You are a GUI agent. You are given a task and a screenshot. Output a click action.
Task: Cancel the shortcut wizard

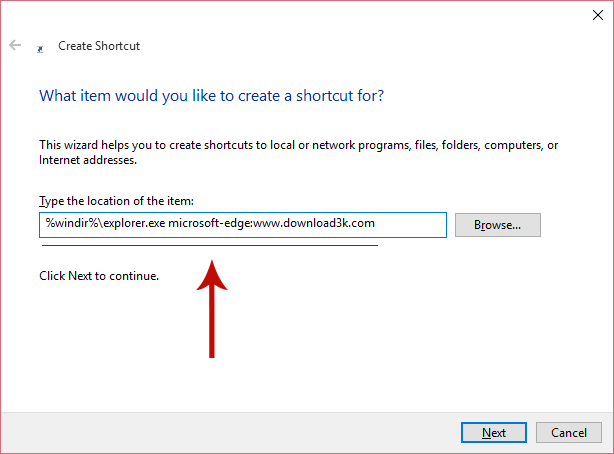(569, 432)
